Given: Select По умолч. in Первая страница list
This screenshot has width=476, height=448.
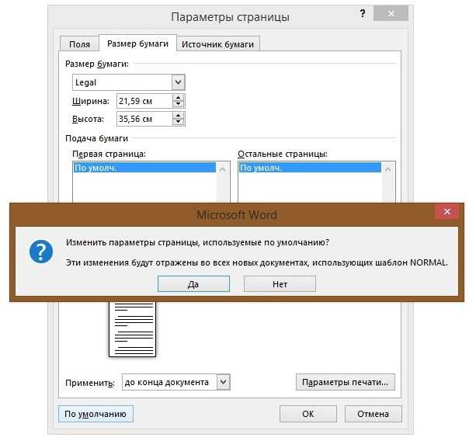Looking at the screenshot, I should (x=144, y=168).
